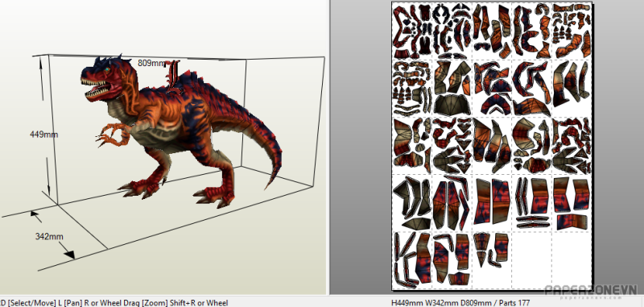Select the empty bottom-right pattern page
The image size is (644, 307).
point(572,259)
